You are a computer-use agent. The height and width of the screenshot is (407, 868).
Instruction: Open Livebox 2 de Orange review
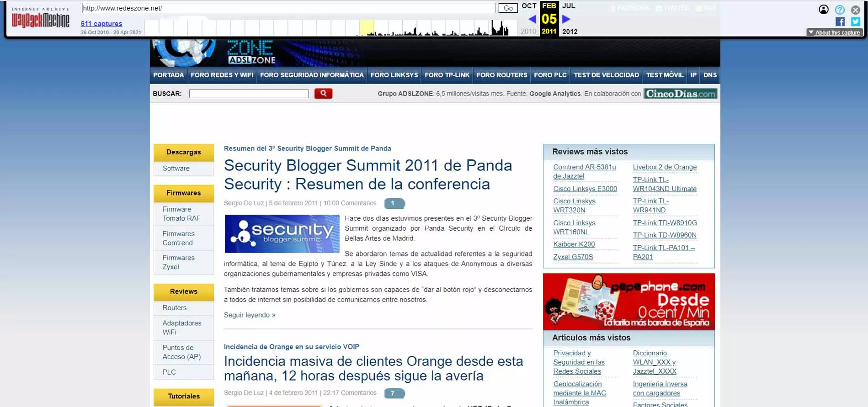pyautogui.click(x=665, y=167)
